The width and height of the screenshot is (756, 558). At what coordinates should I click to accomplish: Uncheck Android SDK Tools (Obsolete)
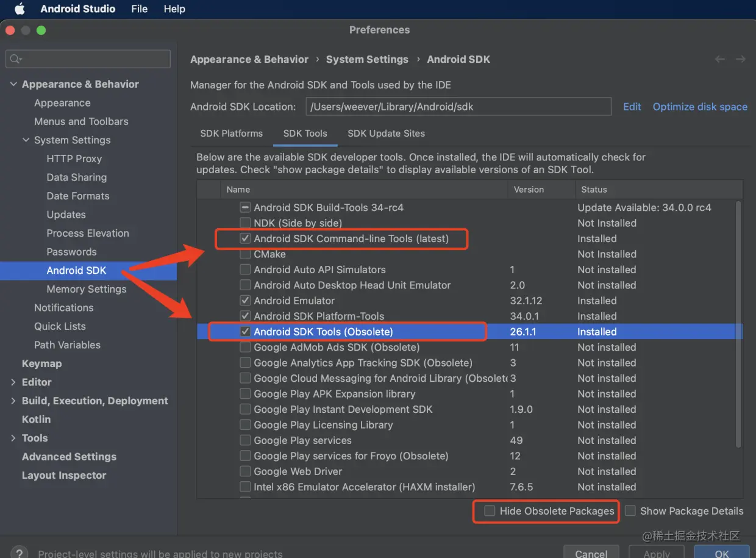[245, 332]
